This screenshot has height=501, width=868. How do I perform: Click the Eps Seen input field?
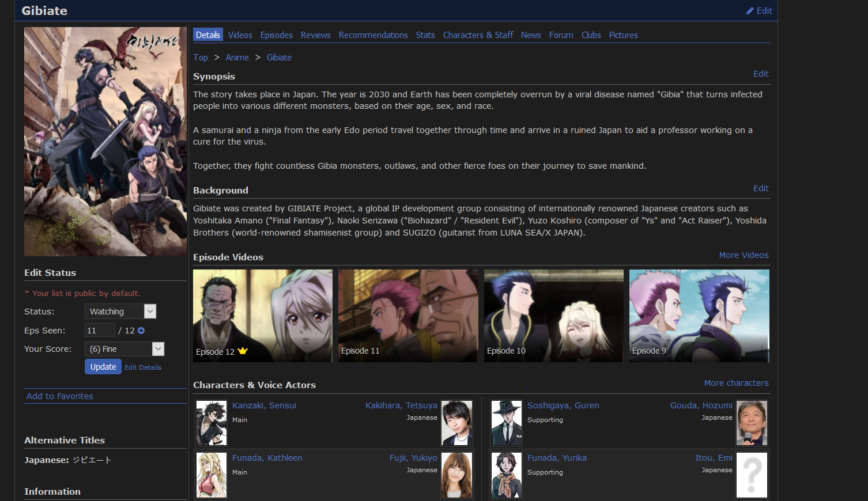[x=100, y=331]
